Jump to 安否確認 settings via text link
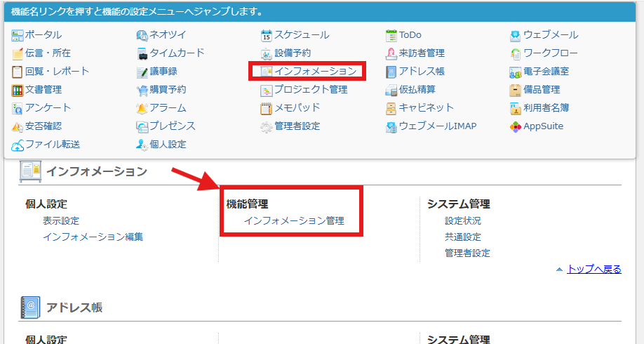644x344 pixels. coord(43,126)
